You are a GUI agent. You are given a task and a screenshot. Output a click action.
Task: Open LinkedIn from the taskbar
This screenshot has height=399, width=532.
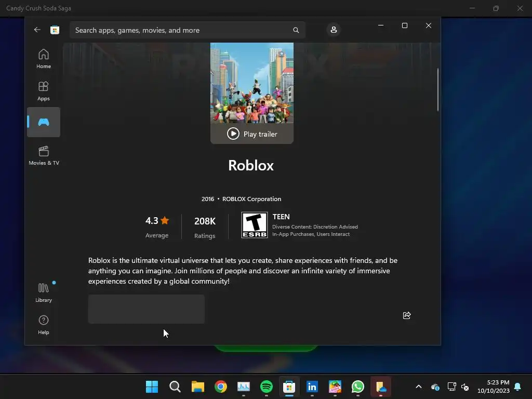coord(312,387)
